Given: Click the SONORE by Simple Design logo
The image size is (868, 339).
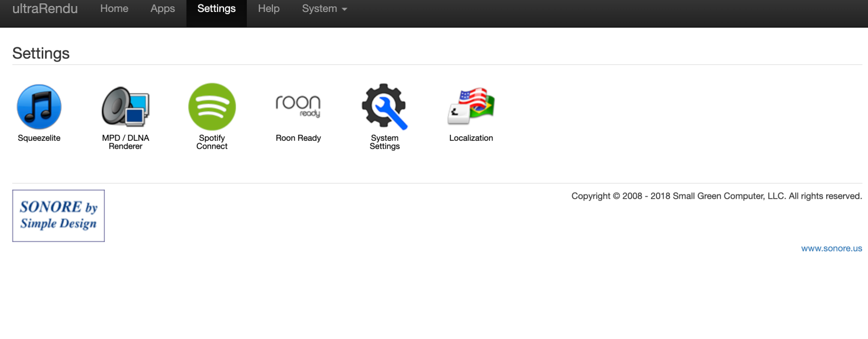Looking at the screenshot, I should click(59, 216).
